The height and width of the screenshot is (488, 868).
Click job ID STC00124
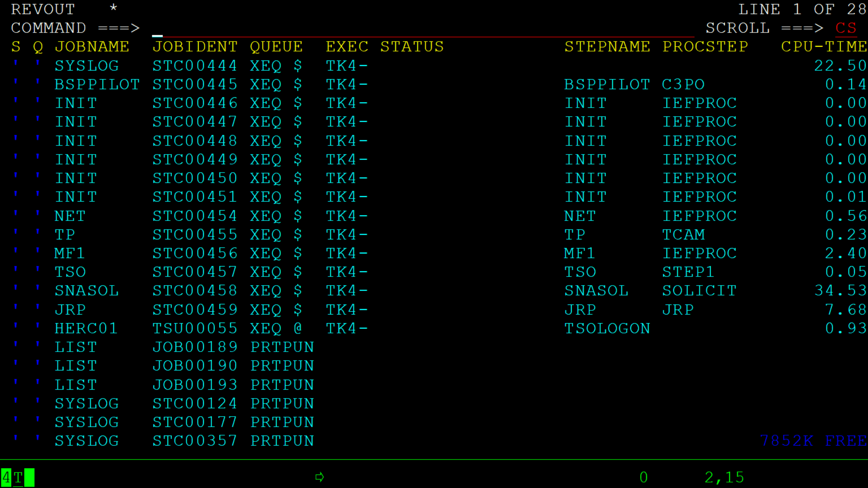click(x=195, y=404)
